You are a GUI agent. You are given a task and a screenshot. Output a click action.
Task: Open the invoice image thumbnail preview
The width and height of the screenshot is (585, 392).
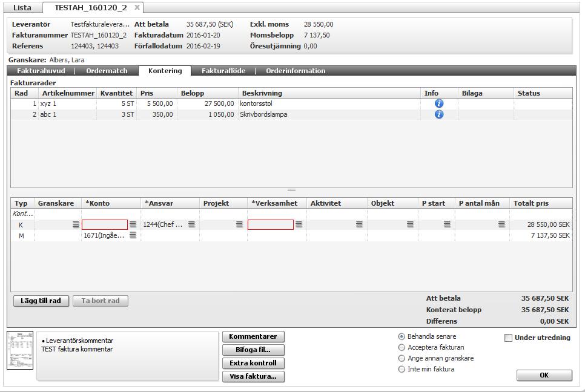[20, 350]
